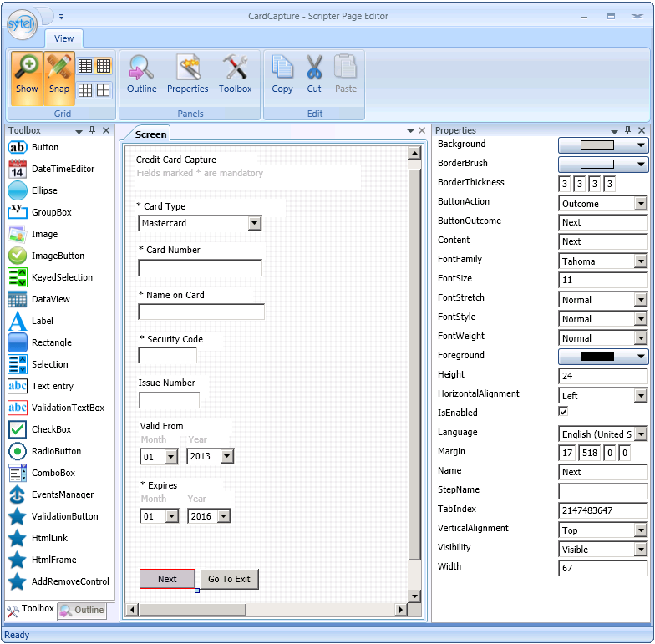
Task: Pin the Properties panel
Action: point(628,130)
